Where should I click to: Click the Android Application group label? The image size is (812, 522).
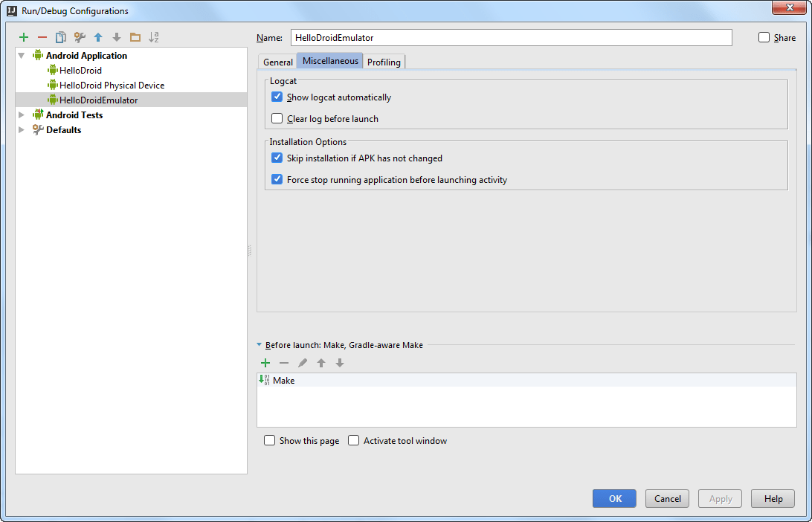click(86, 56)
